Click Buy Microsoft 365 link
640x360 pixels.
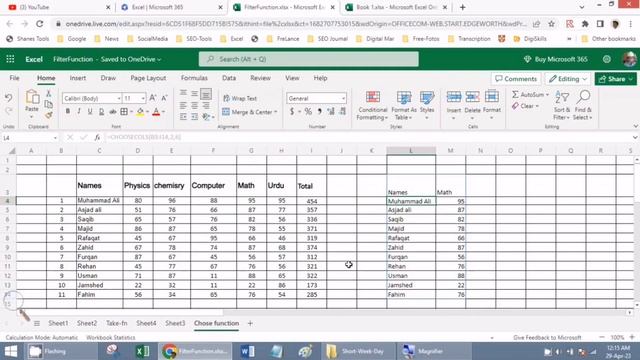pyautogui.click(x=556, y=59)
